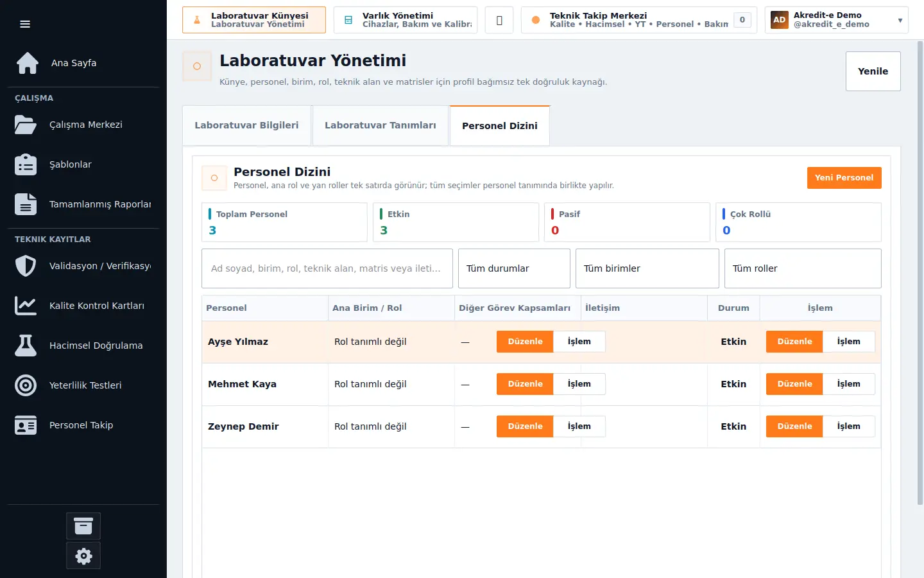
Task: Expand the Akredit-e Demo account dropdown
Action: click(x=837, y=20)
